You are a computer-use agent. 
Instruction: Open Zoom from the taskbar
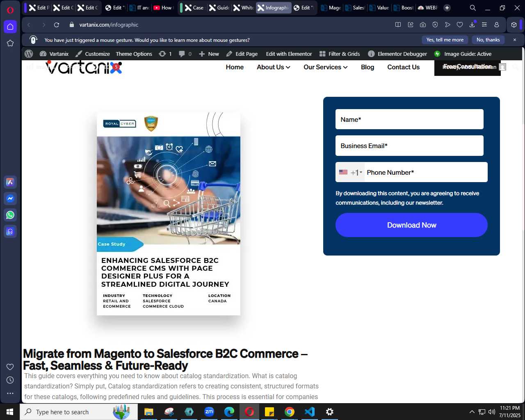[209, 412]
